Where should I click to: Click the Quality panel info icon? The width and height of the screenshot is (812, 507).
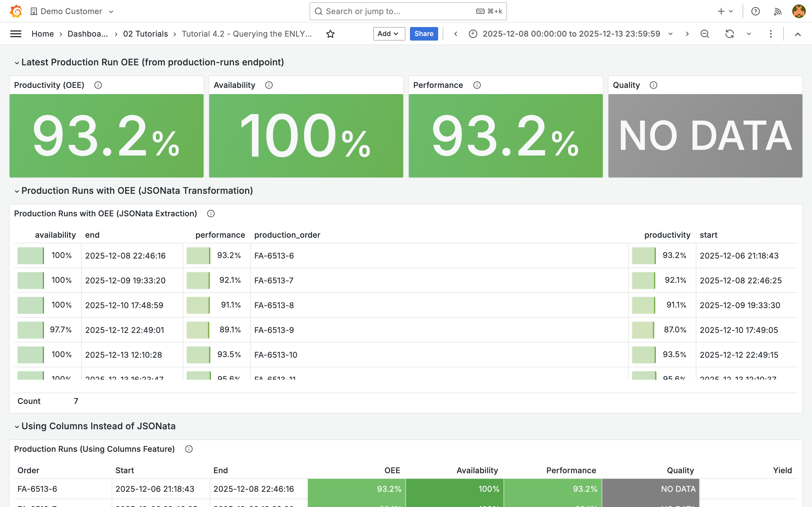[653, 85]
